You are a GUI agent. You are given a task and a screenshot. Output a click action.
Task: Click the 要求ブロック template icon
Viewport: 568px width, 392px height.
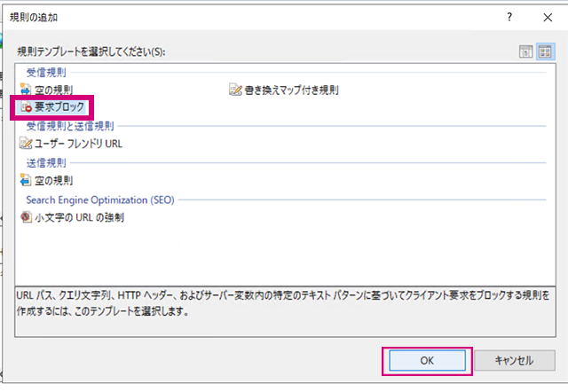coord(26,107)
